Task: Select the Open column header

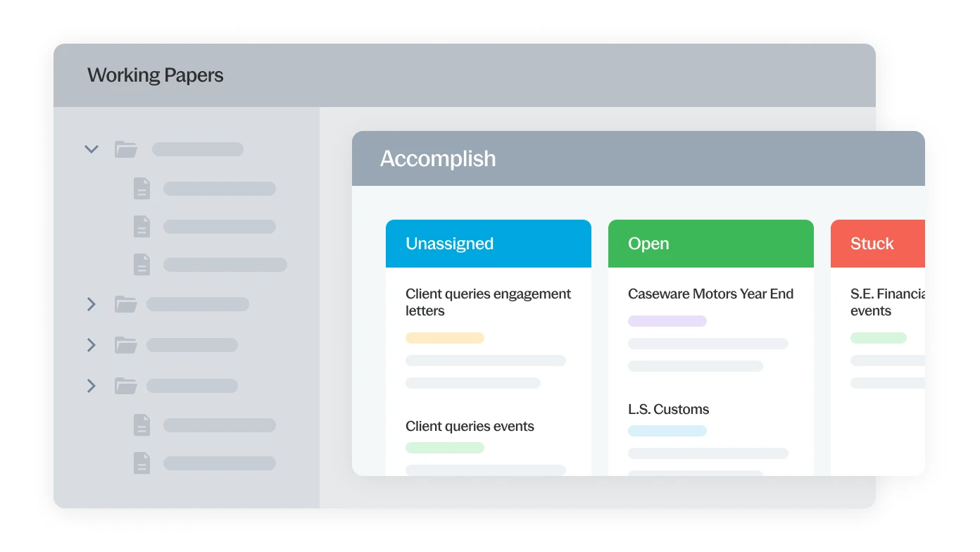Action: point(710,244)
